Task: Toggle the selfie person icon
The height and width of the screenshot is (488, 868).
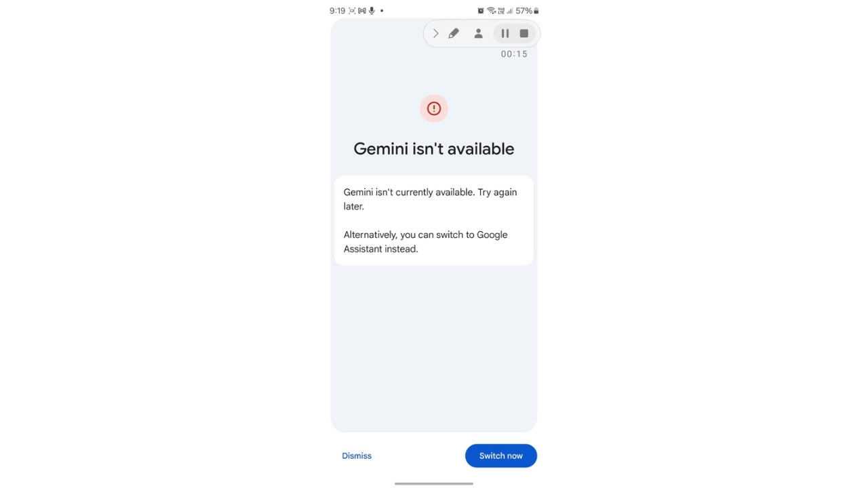Action: pos(478,33)
